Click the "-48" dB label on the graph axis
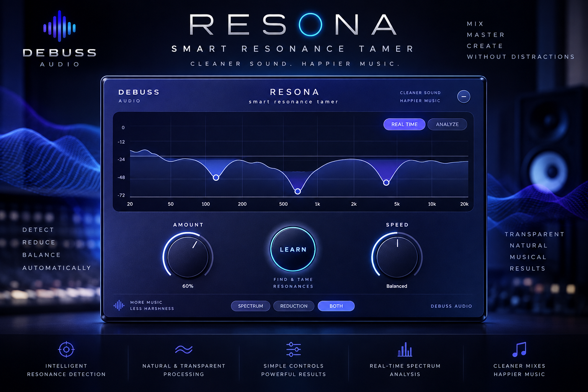588x392 pixels. click(121, 178)
